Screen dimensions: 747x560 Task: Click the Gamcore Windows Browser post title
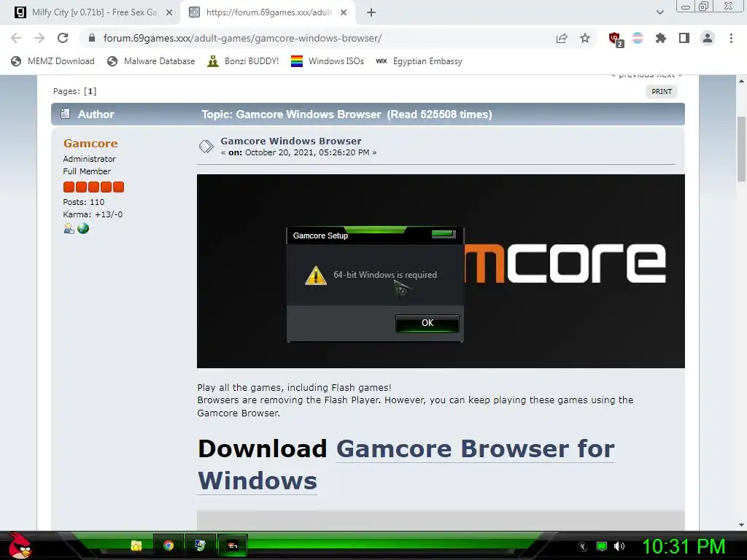click(290, 141)
